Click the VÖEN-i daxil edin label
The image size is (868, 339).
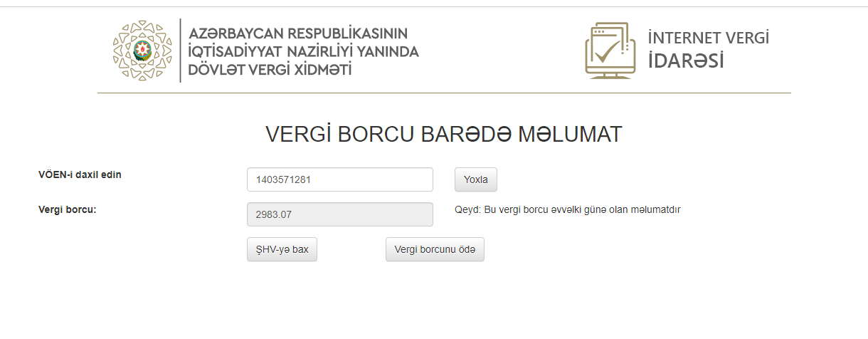pos(80,174)
